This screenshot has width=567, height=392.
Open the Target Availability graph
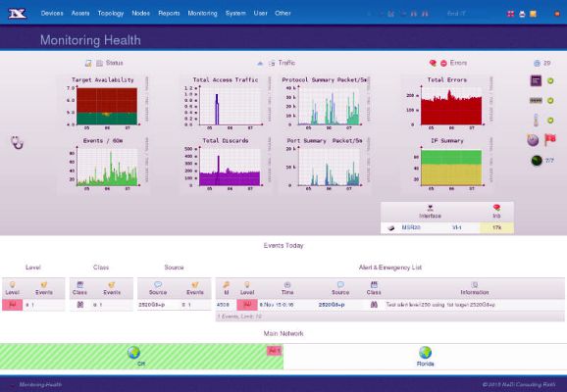pyautogui.click(x=103, y=102)
